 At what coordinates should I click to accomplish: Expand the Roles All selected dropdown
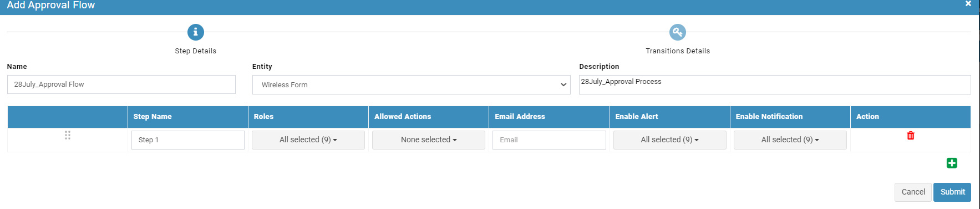pos(308,140)
